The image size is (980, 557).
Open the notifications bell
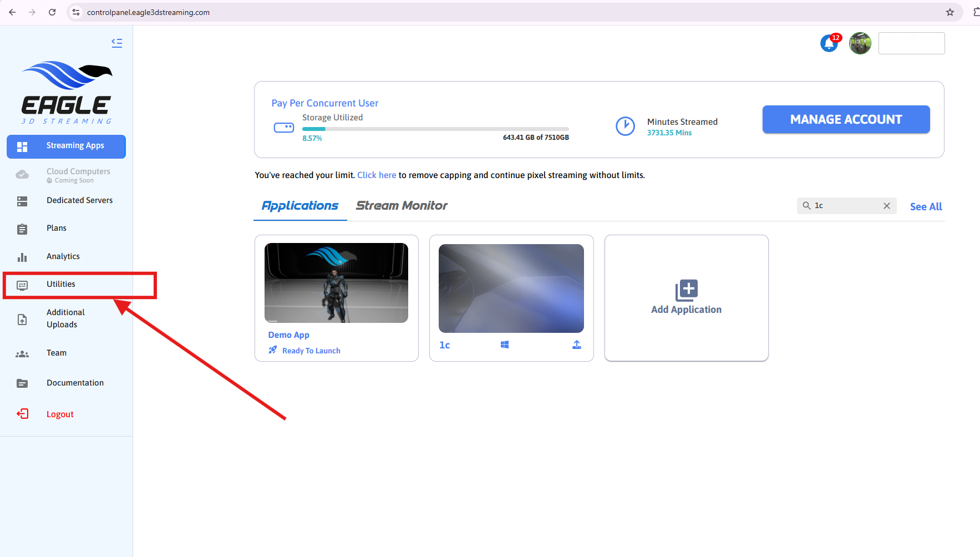point(829,43)
